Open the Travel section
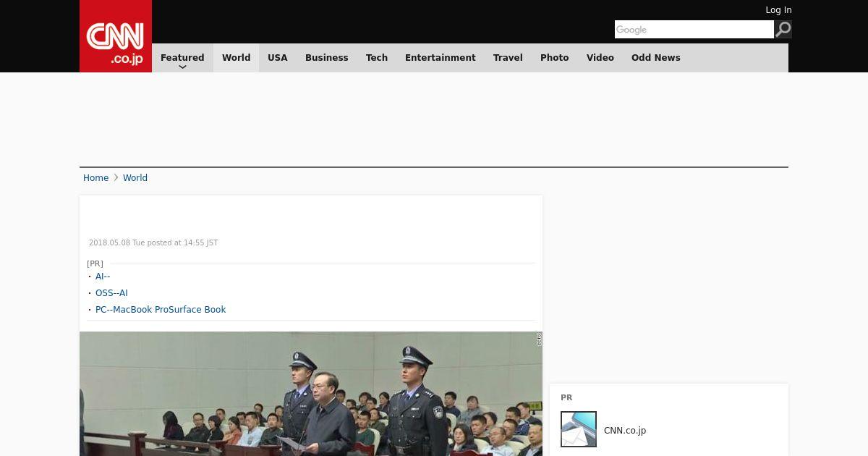This screenshot has width=868, height=456. point(508,58)
